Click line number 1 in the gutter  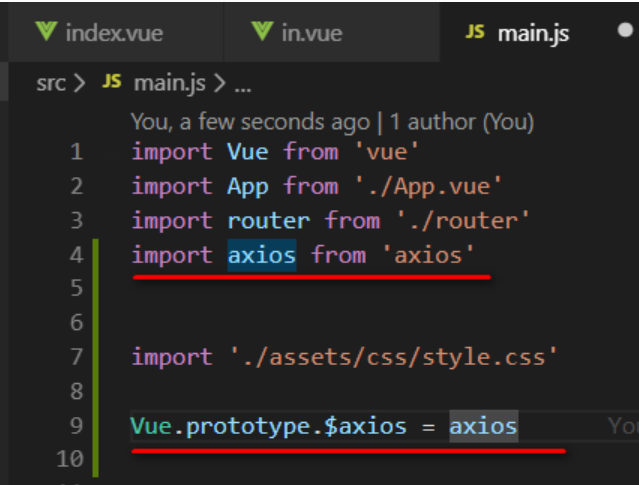point(77,152)
